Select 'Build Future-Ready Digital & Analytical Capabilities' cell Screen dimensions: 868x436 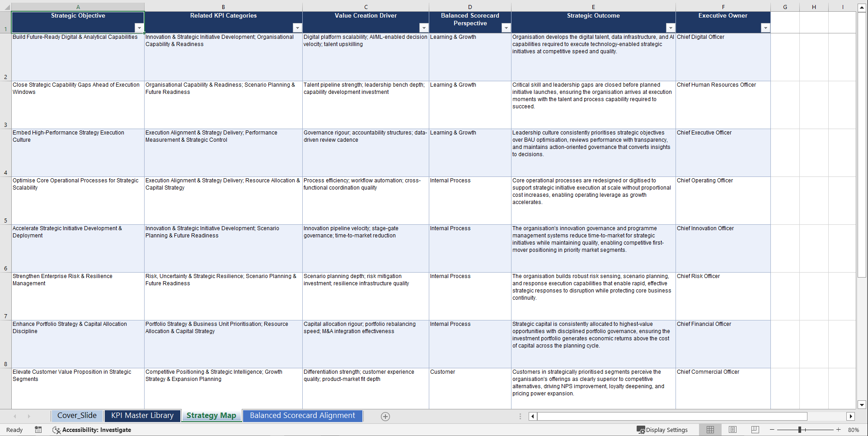78,57
